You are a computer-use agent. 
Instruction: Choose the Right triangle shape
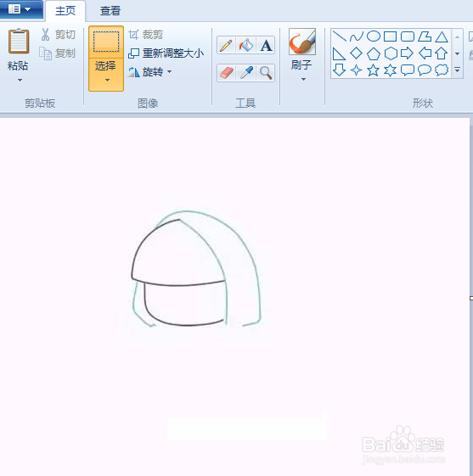340,53
